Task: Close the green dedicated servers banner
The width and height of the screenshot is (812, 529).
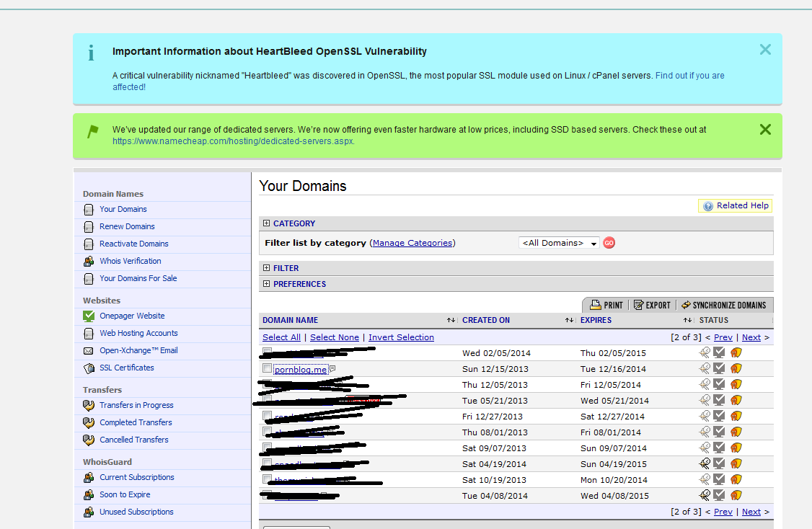Action: (765, 130)
